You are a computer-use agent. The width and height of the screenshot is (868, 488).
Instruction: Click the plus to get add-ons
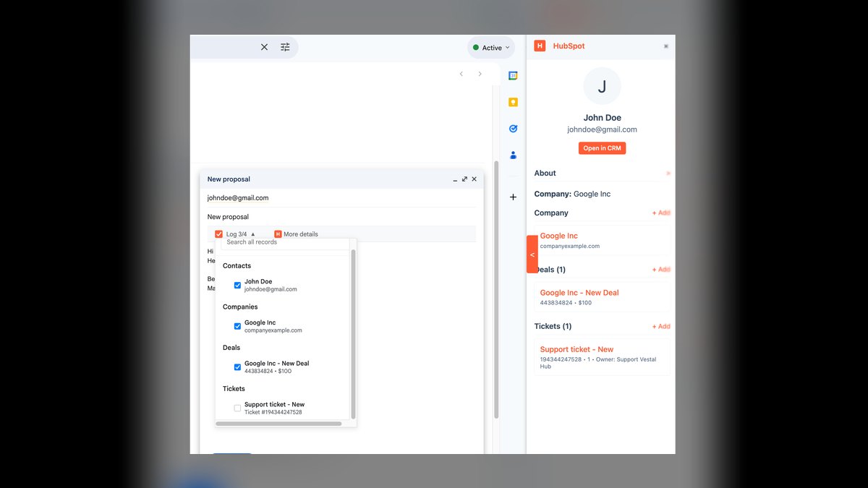point(513,197)
